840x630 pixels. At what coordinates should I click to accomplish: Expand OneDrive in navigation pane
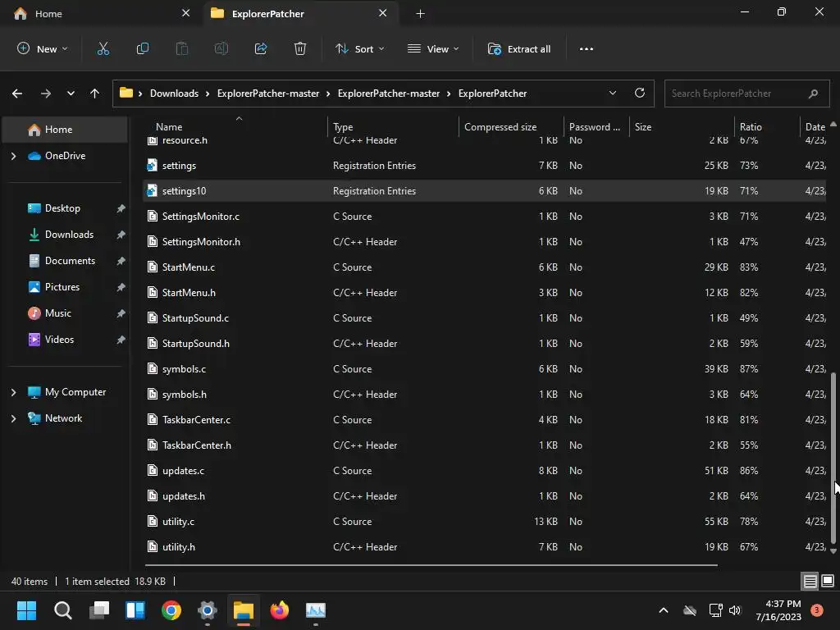pos(13,156)
